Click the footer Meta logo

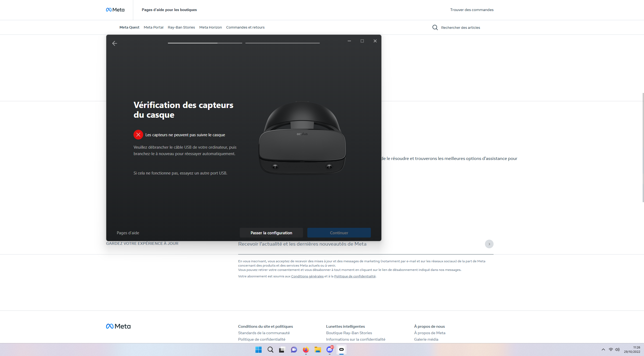(x=118, y=326)
